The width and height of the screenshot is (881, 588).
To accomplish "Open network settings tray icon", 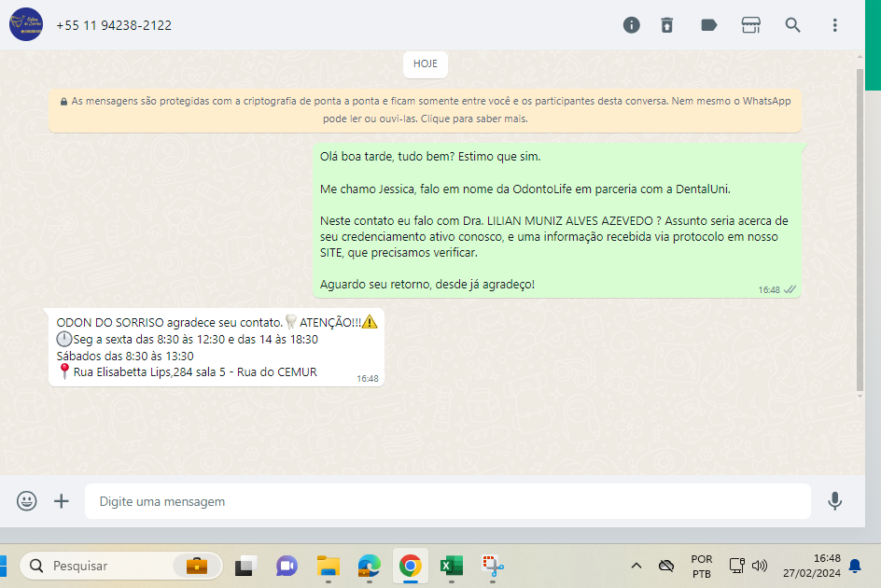I will click(736, 566).
